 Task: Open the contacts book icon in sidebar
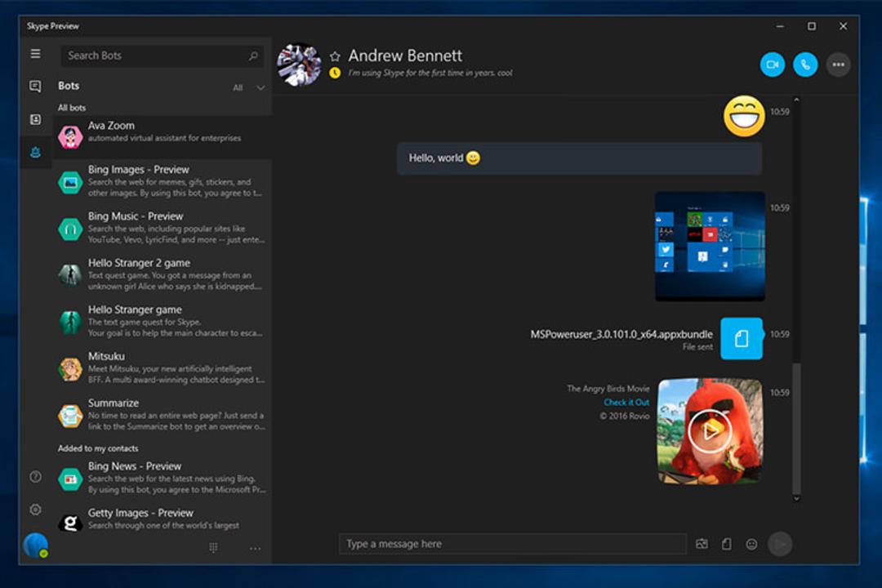tap(35, 119)
